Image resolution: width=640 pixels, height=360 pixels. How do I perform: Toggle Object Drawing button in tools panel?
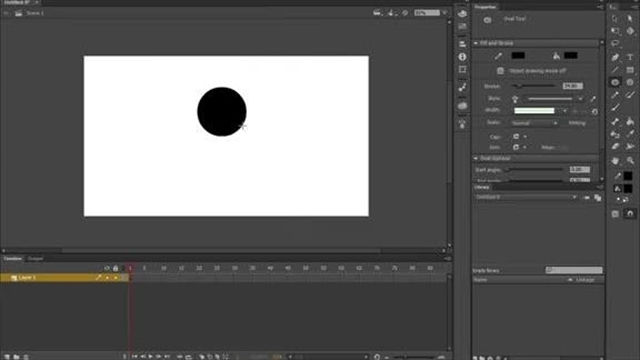click(x=615, y=213)
